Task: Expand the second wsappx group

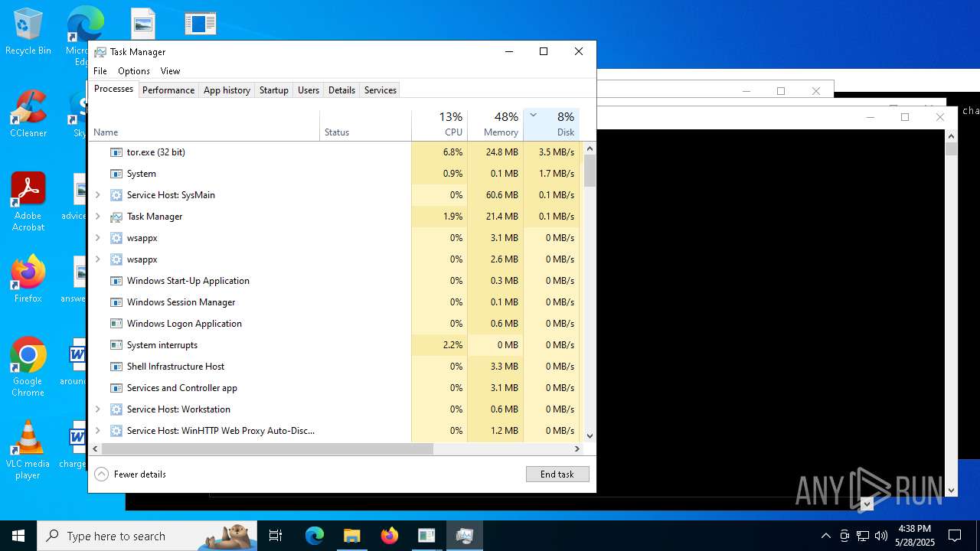Action: pyautogui.click(x=97, y=259)
